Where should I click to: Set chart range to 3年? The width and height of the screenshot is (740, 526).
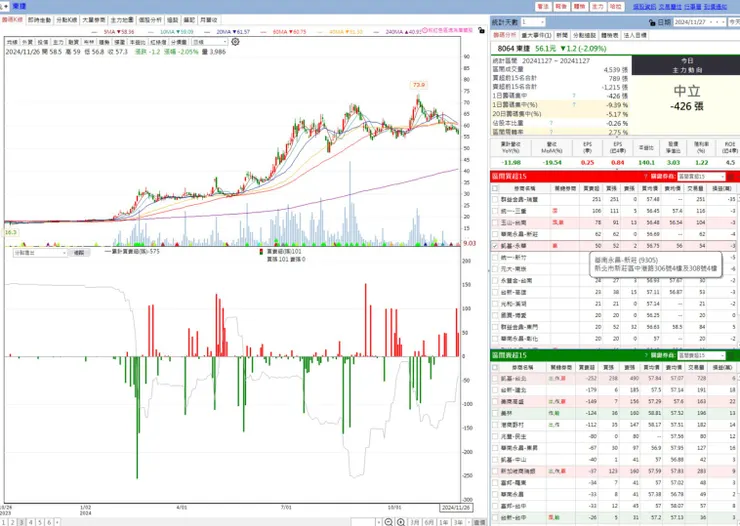coord(458,522)
